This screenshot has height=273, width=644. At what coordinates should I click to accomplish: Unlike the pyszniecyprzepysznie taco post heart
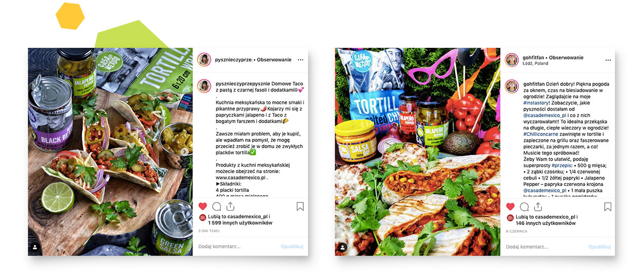(203, 206)
